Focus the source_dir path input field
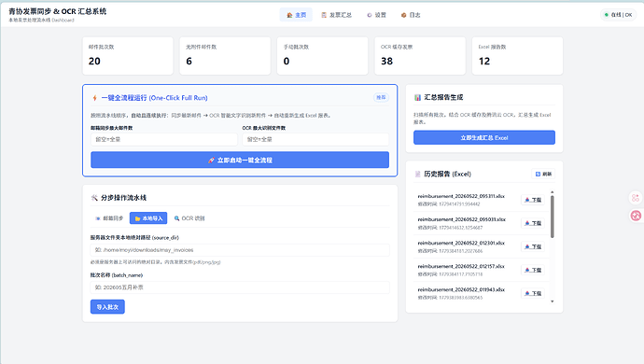 pyautogui.click(x=240, y=250)
